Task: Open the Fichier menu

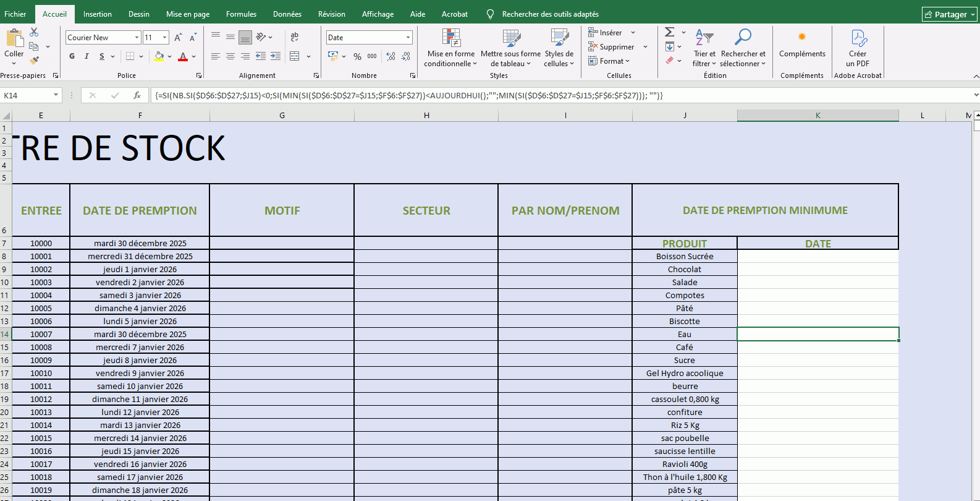Action: 15,14
